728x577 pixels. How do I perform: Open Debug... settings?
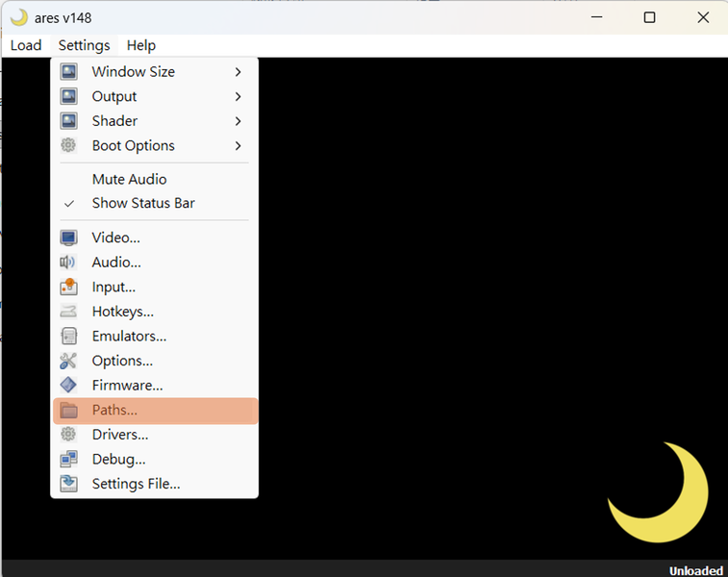155,459
